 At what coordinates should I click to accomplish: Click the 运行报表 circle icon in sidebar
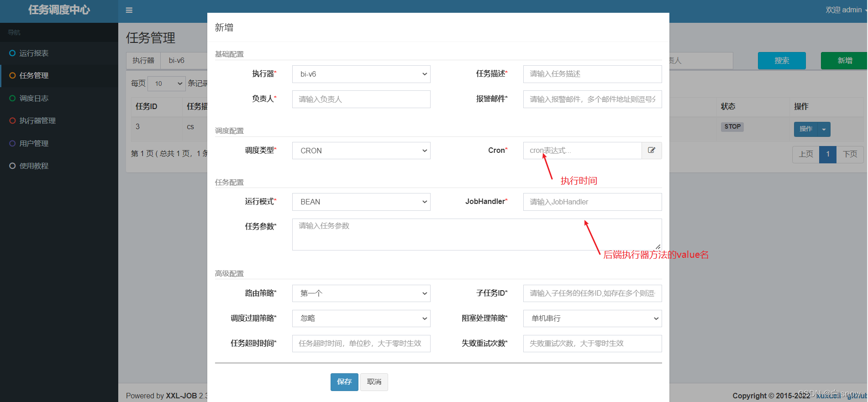click(12, 53)
